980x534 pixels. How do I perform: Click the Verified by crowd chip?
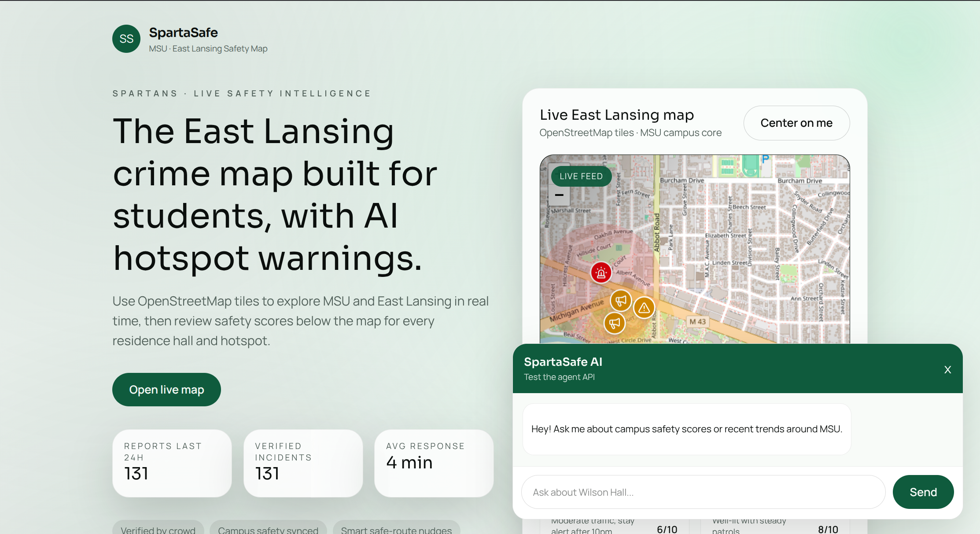pyautogui.click(x=158, y=529)
